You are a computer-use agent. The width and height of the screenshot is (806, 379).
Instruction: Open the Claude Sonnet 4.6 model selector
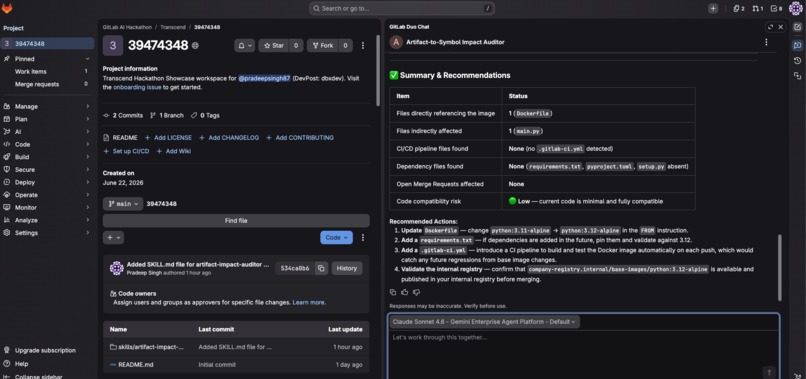click(484, 321)
